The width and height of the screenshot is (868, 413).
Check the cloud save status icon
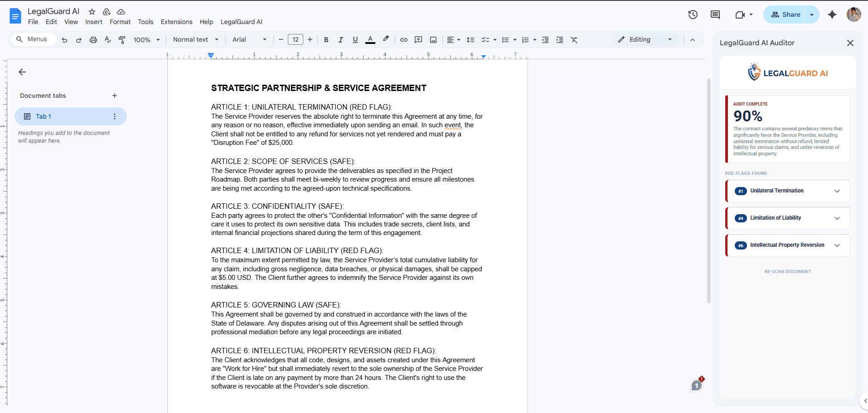click(121, 12)
